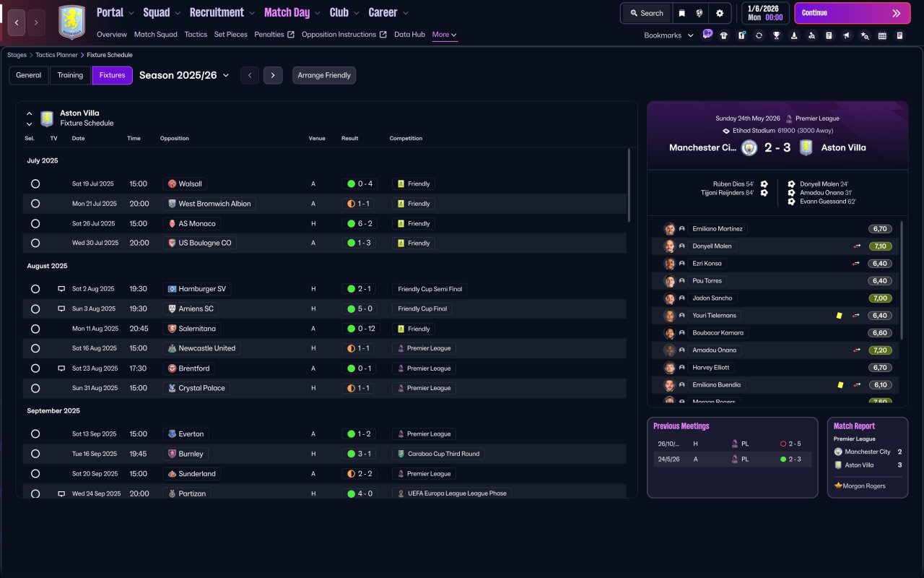924x578 pixels.
Task: Click the Manchester City badge in the match panel
Action: pos(749,147)
